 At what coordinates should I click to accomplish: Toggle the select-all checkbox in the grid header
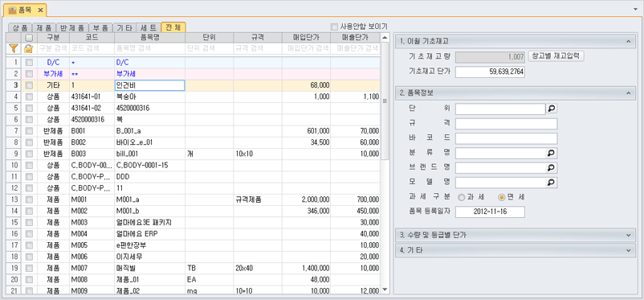[x=28, y=38]
